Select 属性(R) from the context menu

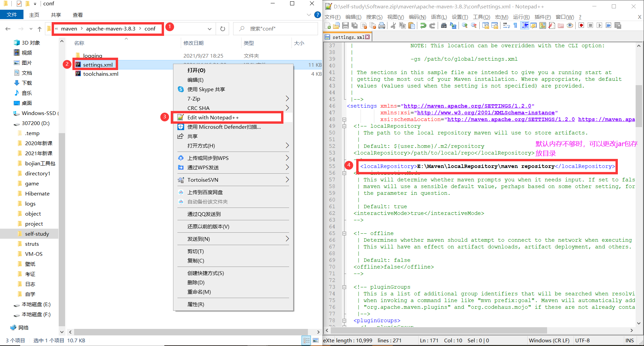click(233, 304)
